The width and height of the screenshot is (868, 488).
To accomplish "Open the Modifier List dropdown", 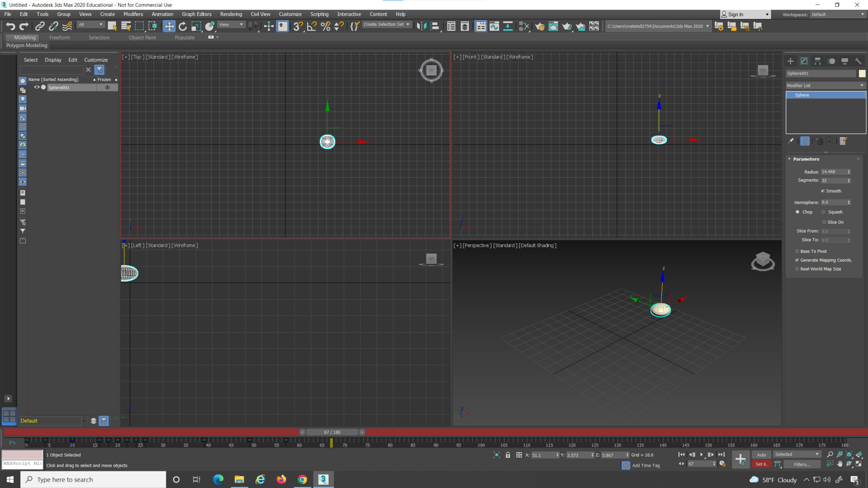I will [863, 85].
